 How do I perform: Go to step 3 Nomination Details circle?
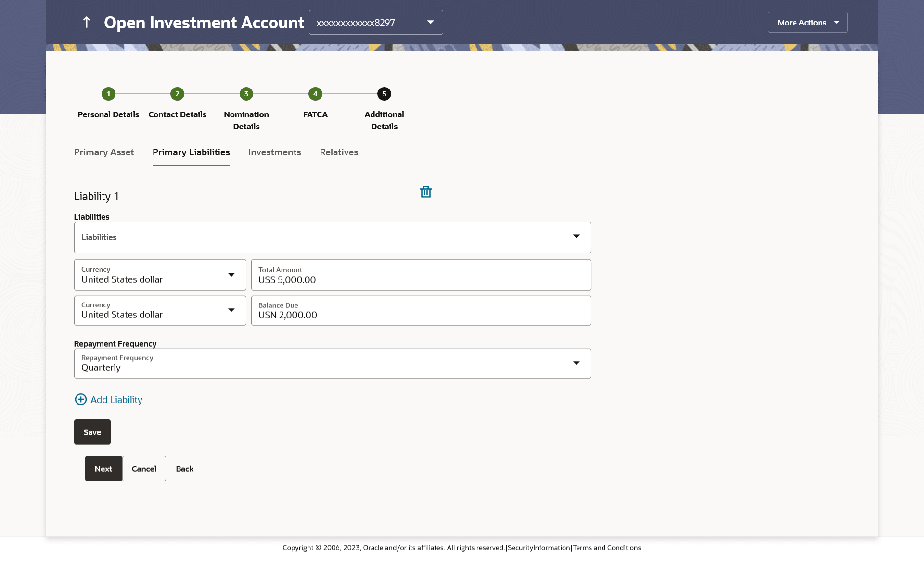click(246, 94)
